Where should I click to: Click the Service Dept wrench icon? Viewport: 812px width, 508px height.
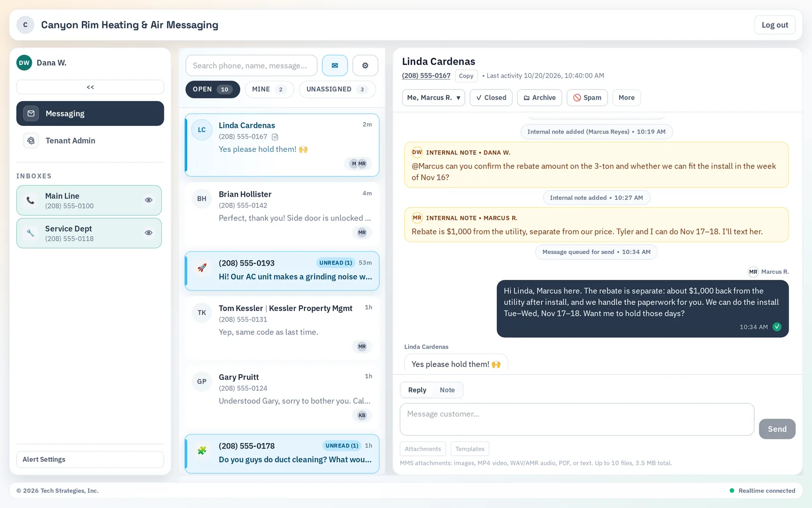tap(30, 233)
